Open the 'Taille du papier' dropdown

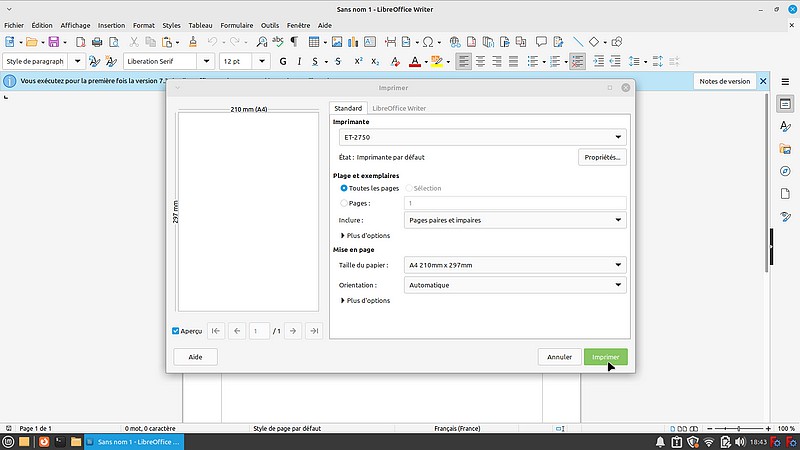coord(515,265)
